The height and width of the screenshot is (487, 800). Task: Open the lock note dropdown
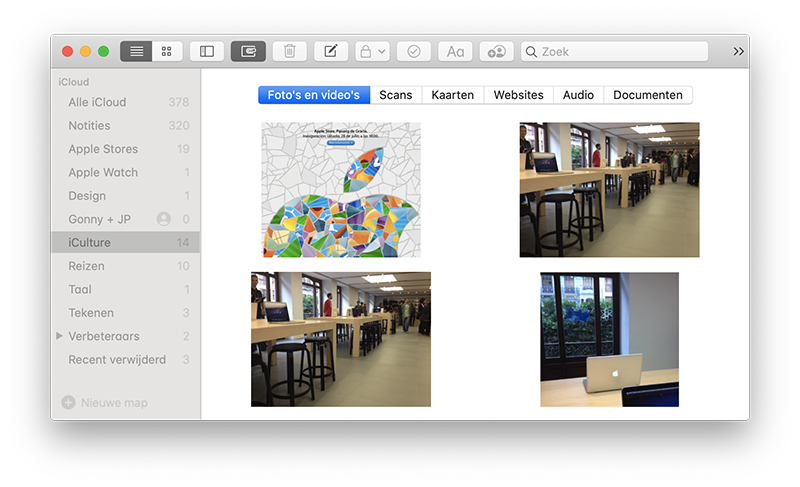click(372, 52)
